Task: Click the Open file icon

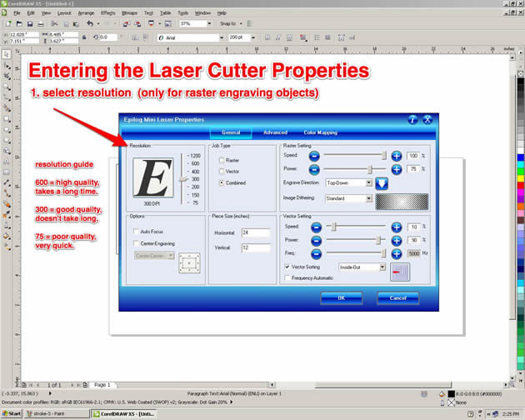Action: [19, 24]
